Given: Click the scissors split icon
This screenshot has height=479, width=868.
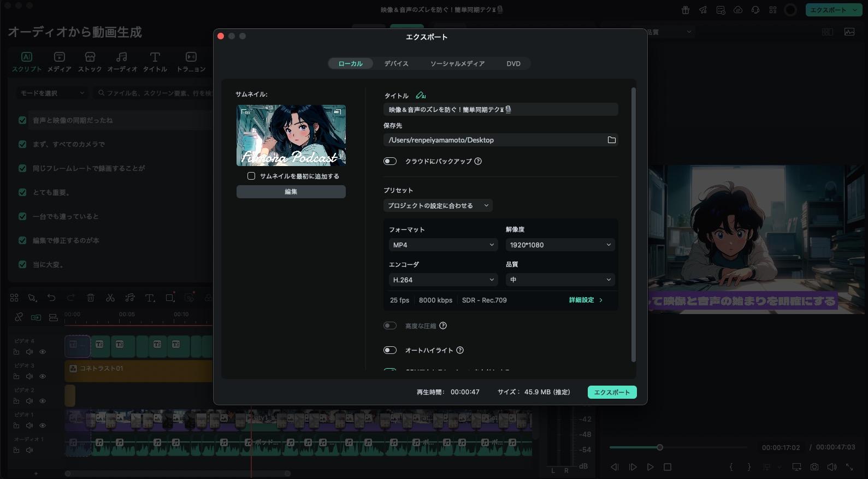Looking at the screenshot, I should coord(110,298).
